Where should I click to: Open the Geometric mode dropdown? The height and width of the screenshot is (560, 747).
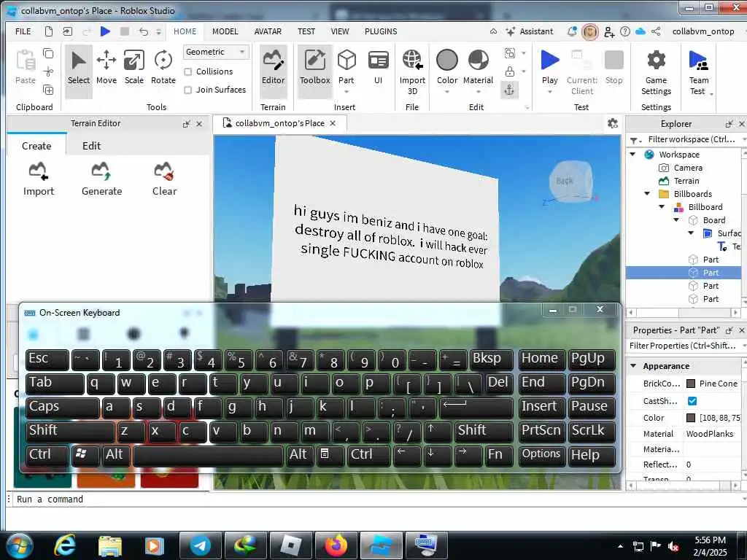pyautogui.click(x=216, y=52)
